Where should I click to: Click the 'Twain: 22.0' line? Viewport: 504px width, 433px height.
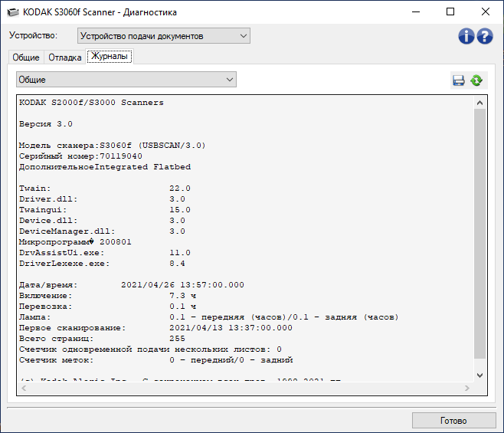105,189
